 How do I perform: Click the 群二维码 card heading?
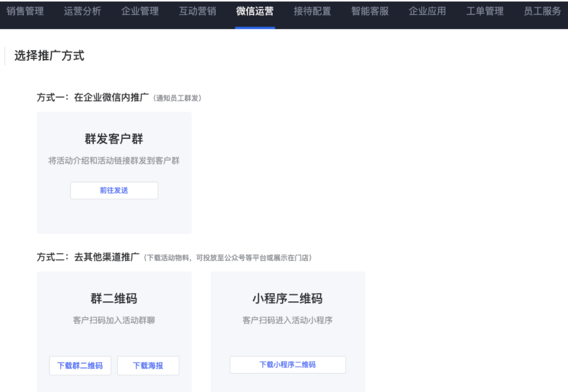pos(114,298)
